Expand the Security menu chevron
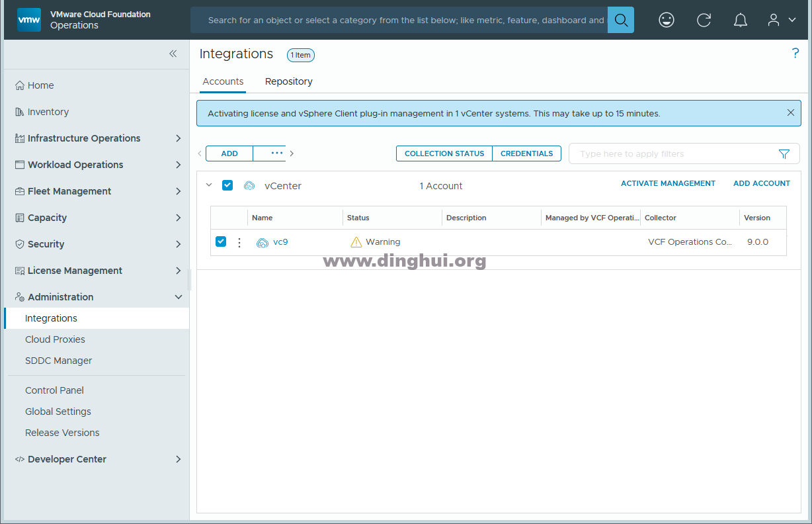The image size is (812, 524). click(179, 244)
